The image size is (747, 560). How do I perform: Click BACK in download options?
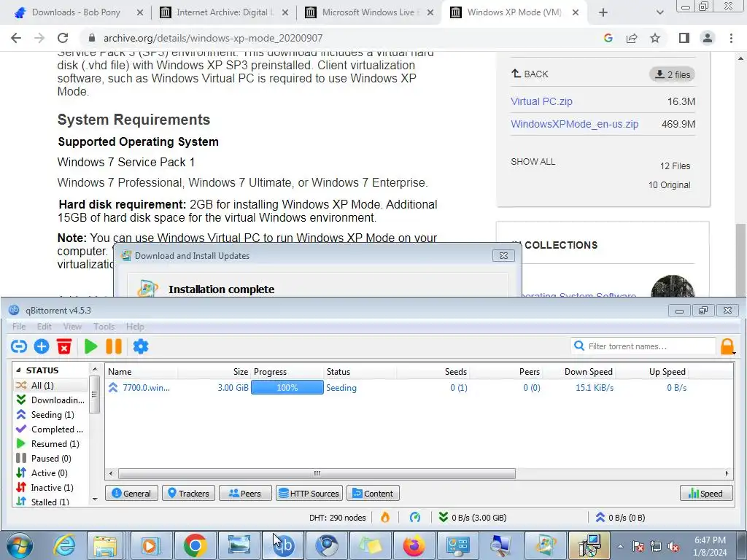tap(530, 74)
